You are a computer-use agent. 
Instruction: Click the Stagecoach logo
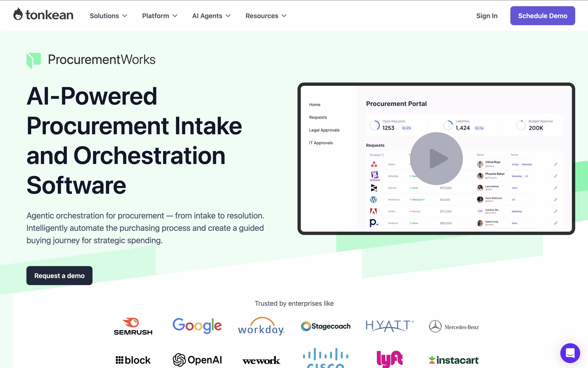click(x=326, y=326)
